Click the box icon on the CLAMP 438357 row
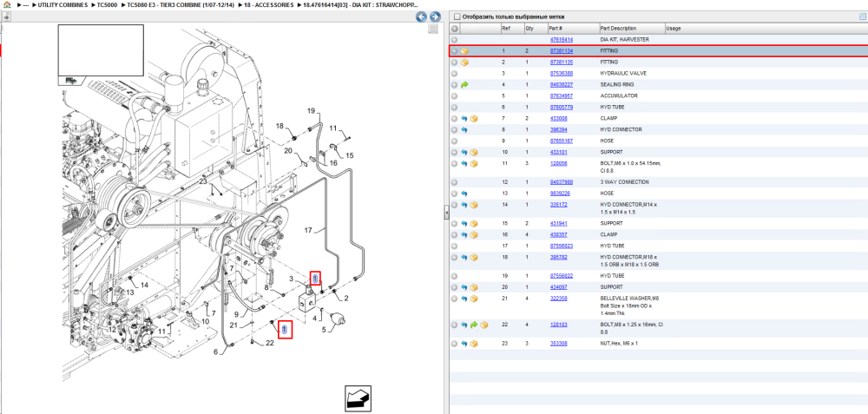Screen dimensions: 868x414 [474, 234]
